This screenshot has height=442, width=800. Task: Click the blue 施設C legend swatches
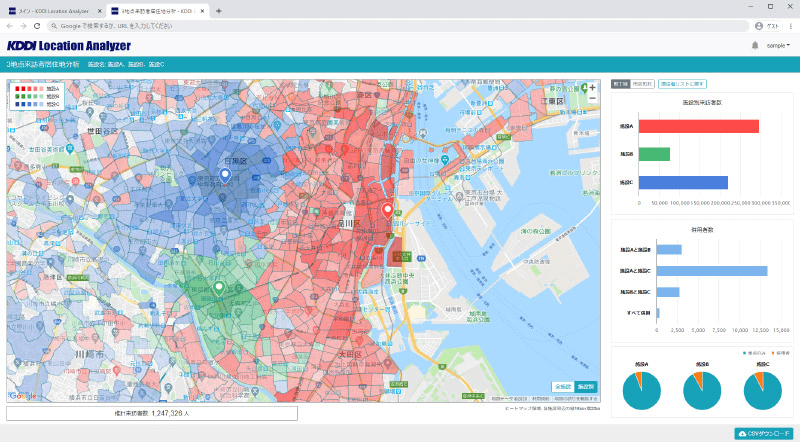coord(29,104)
